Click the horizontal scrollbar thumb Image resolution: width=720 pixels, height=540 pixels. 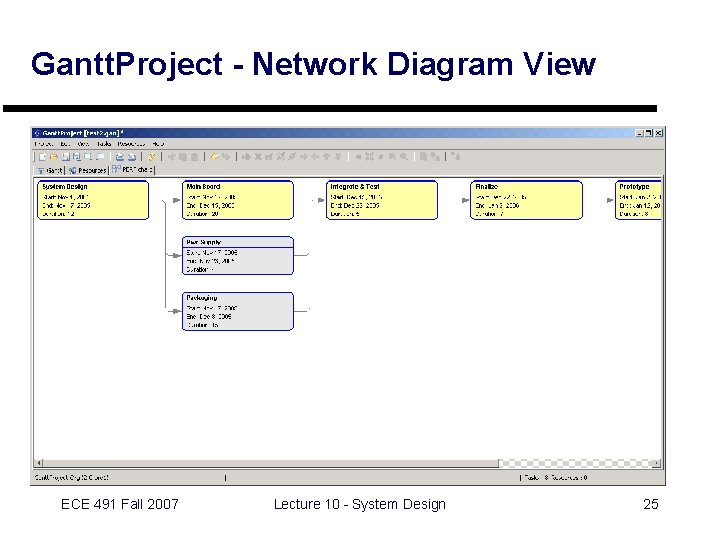click(271, 463)
